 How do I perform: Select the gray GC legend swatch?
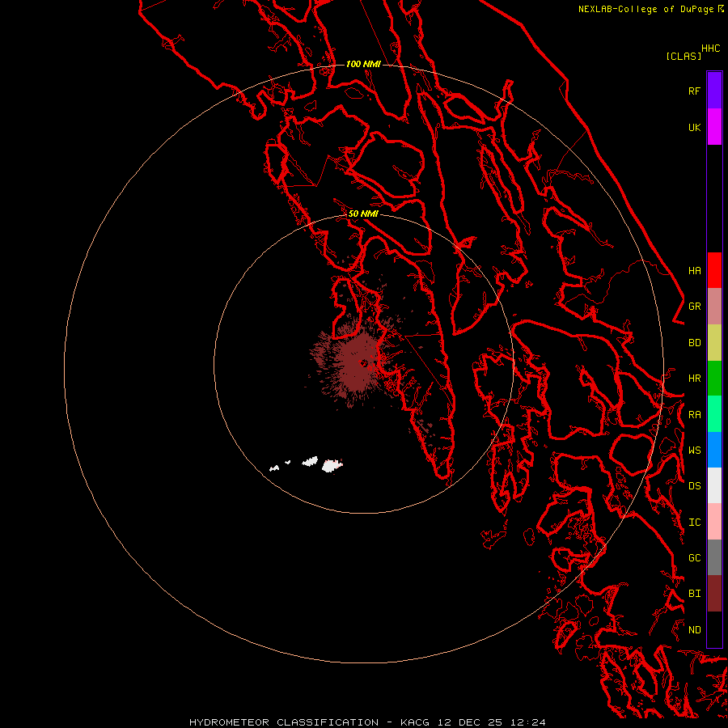coord(714,557)
